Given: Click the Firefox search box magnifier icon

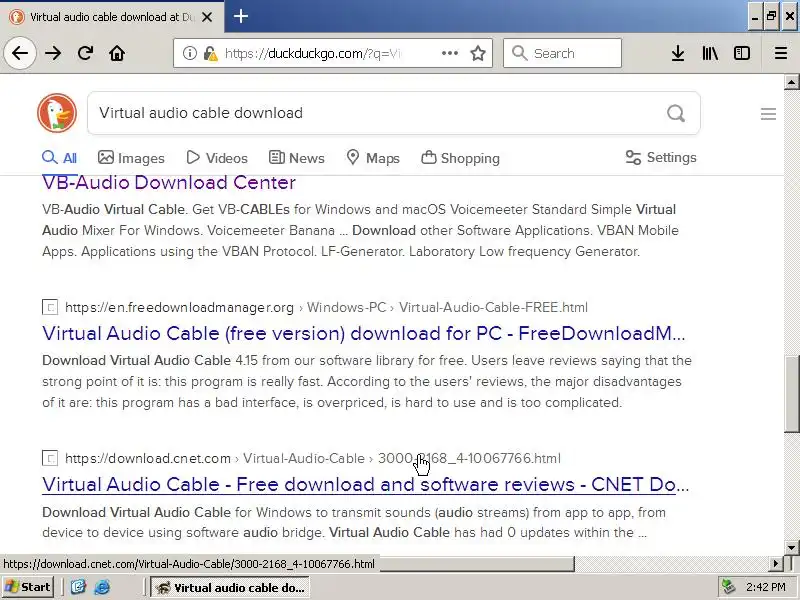Looking at the screenshot, I should click(519, 53).
